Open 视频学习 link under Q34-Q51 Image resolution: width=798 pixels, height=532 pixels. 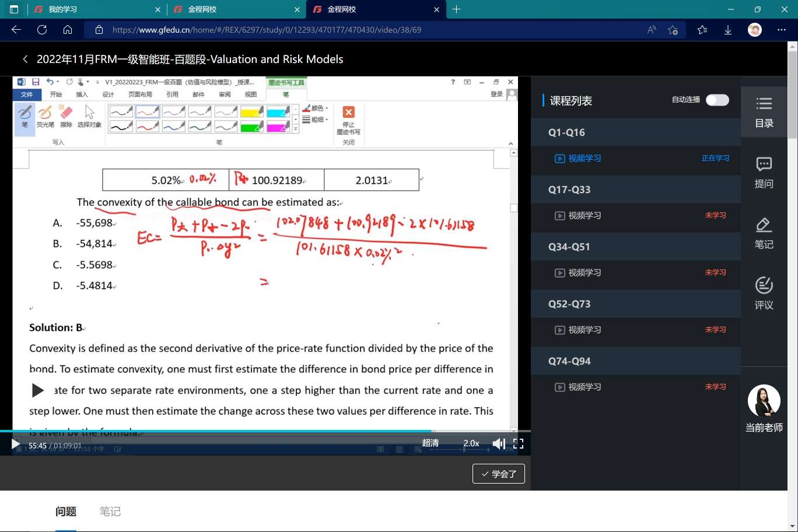click(x=584, y=272)
